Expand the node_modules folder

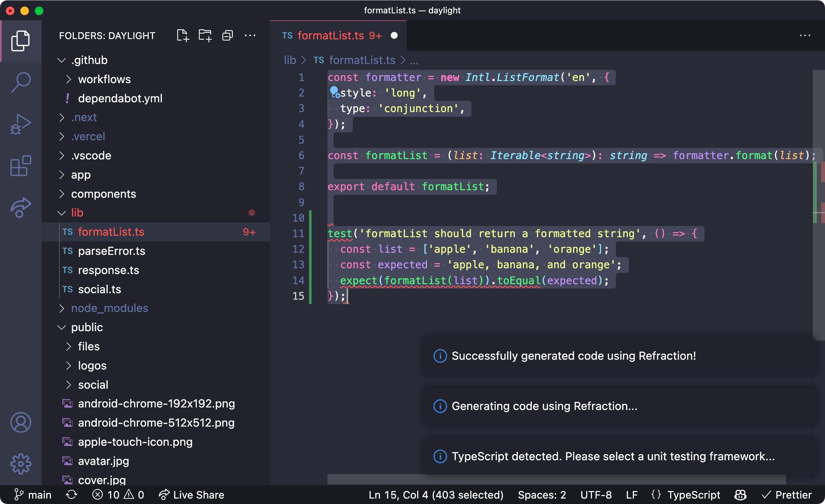click(x=110, y=308)
